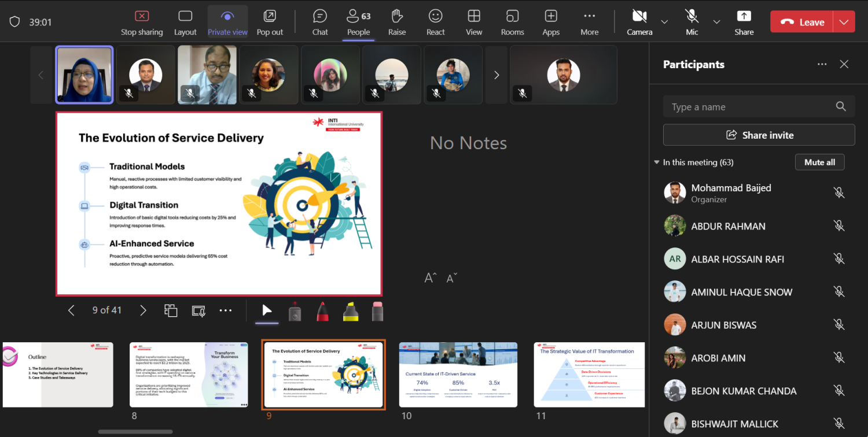Open the Chat panel

(x=320, y=22)
